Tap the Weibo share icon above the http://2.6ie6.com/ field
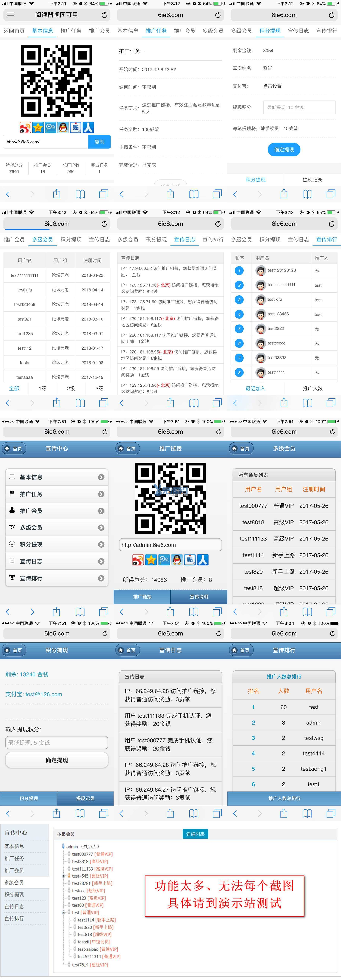Image resolution: width=341 pixels, height=980 pixels. tap(25, 127)
